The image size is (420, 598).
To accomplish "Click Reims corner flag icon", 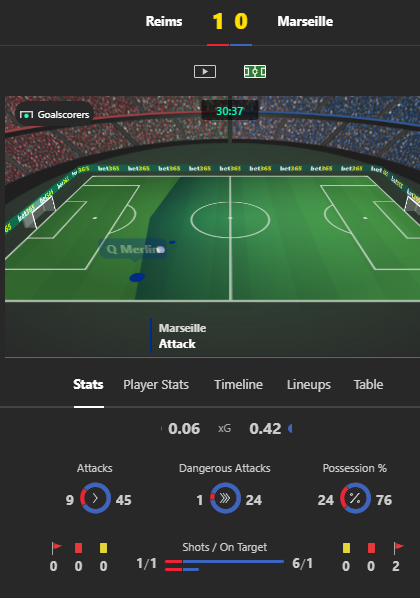I will 56,548.
